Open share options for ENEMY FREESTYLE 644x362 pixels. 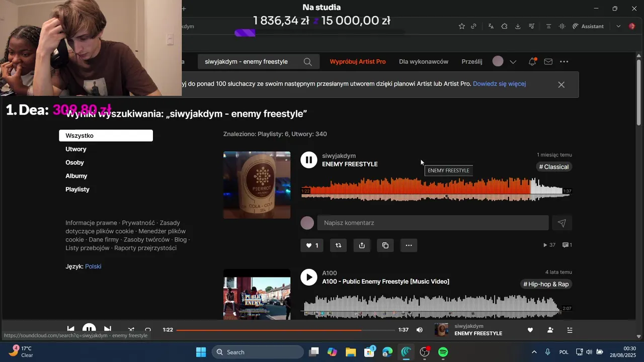click(362, 245)
